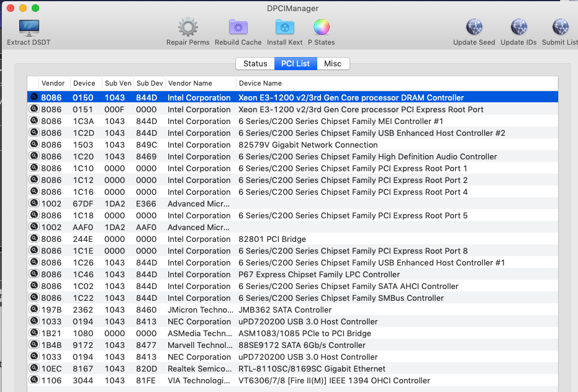Click 'Marvell Technol...' vendor name cell

coord(200,345)
